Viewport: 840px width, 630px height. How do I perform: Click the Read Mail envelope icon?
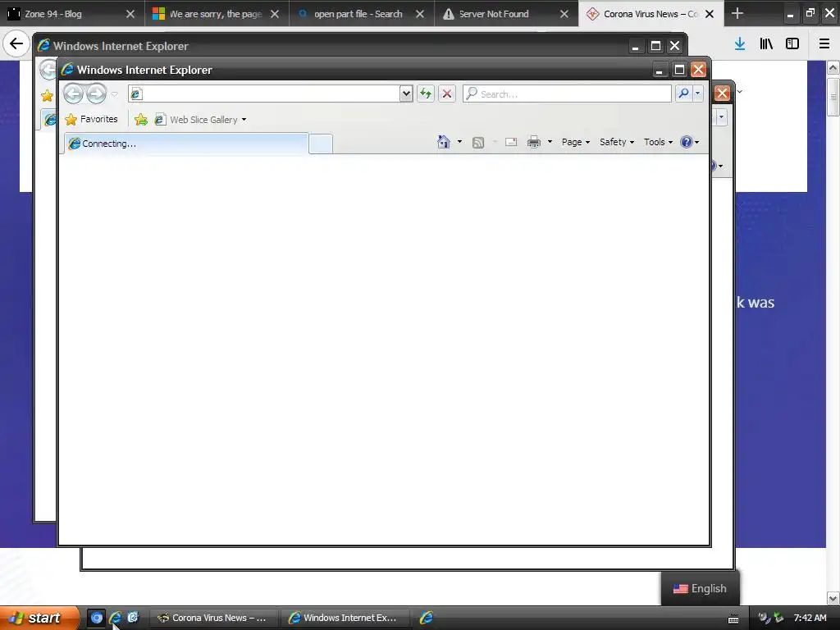click(511, 142)
